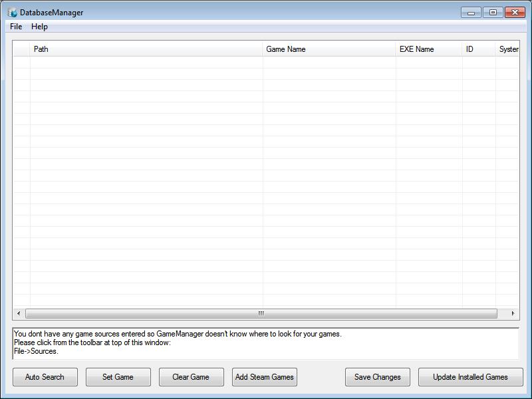This screenshot has height=399, width=532.
Task: Open the Help menu
Action: 39,27
